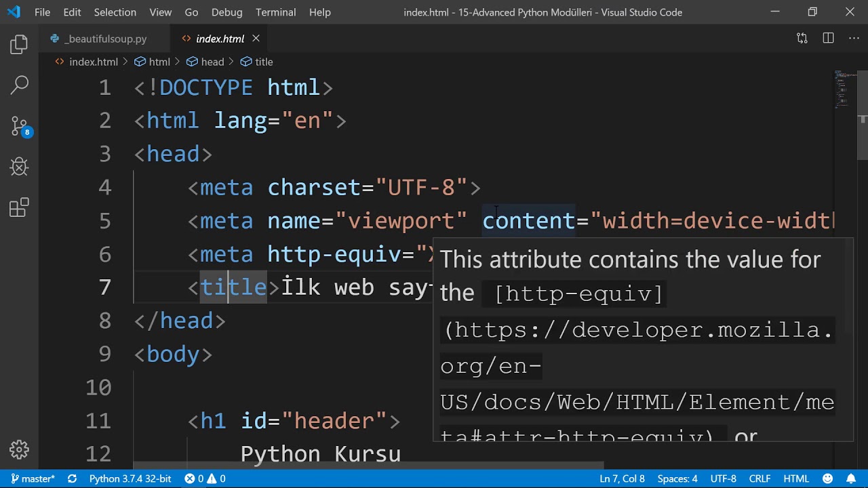Open the Terminal menu
Image resolution: width=868 pixels, height=488 pixels.
coord(275,12)
